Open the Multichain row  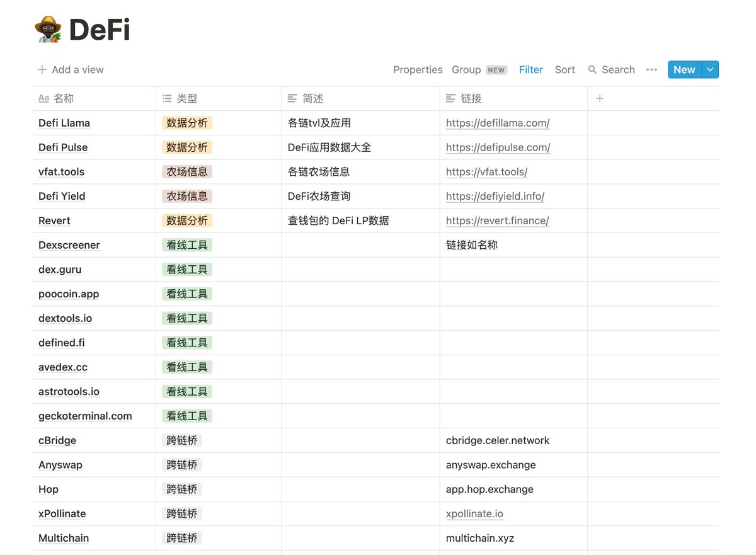point(64,539)
